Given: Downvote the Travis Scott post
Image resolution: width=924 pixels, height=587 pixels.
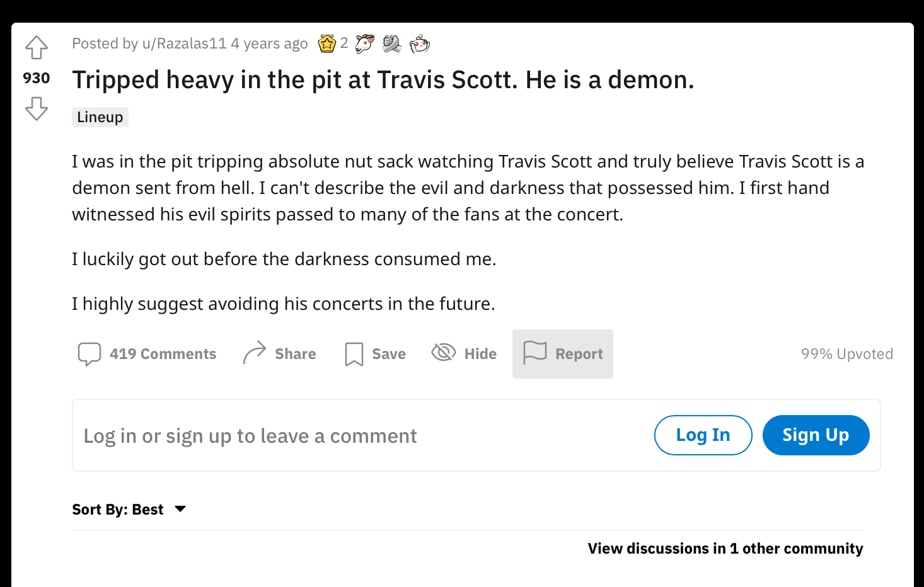Looking at the screenshot, I should pyautogui.click(x=37, y=108).
